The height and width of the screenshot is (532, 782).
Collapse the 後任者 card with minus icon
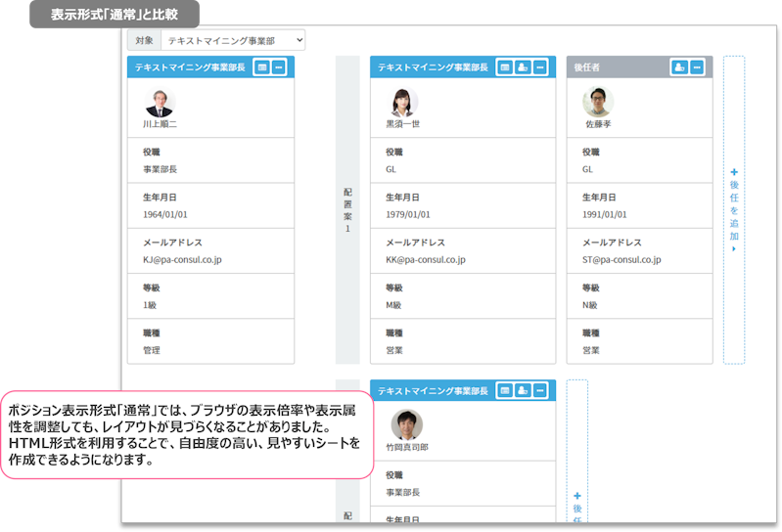pos(697,66)
